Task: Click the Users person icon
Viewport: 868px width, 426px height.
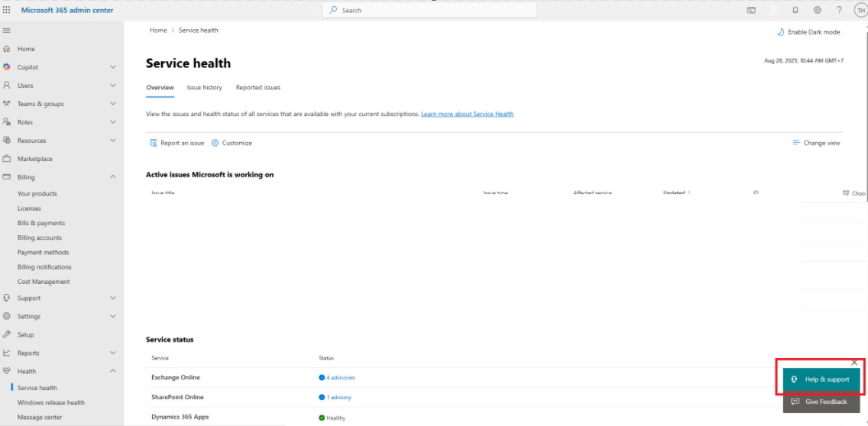Action: coord(7,86)
